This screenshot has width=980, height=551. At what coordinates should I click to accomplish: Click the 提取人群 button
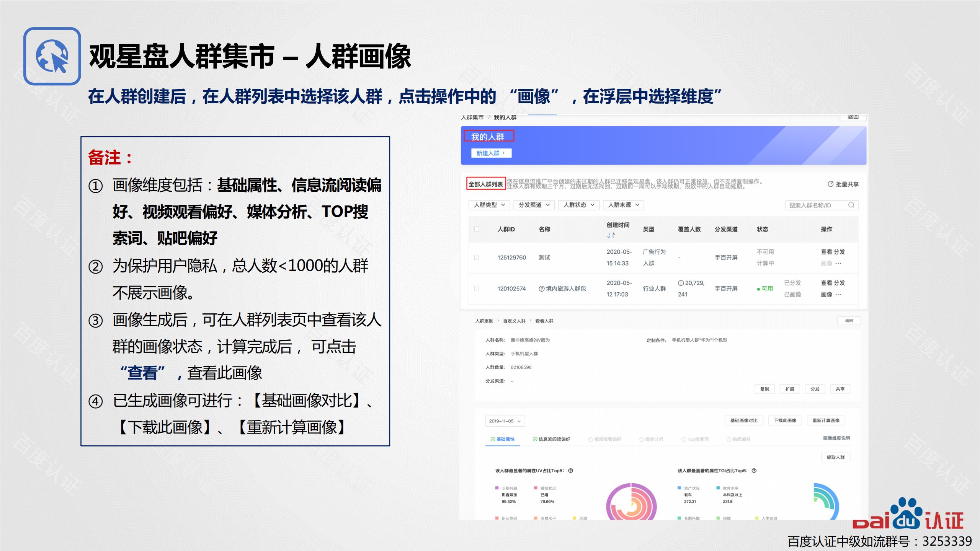point(836,457)
